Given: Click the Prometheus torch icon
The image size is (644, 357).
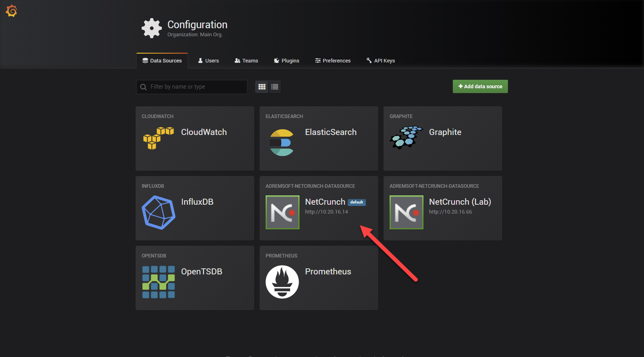Looking at the screenshot, I should [282, 282].
